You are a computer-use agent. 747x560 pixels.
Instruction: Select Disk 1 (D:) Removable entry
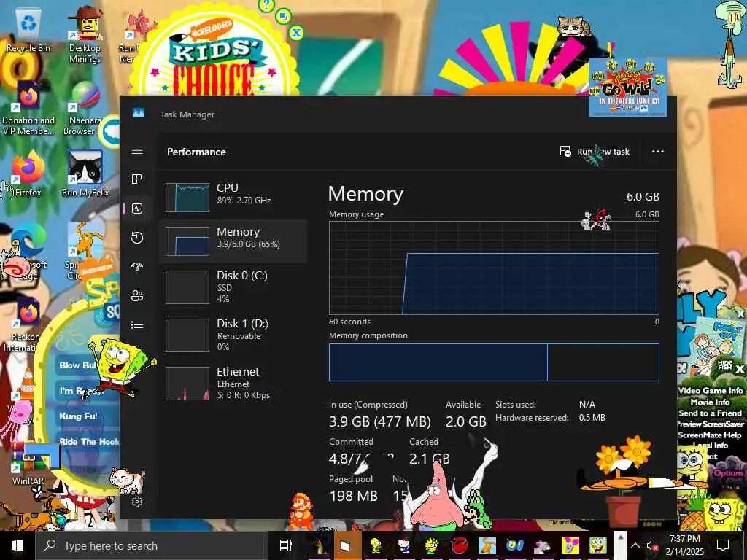(233, 335)
